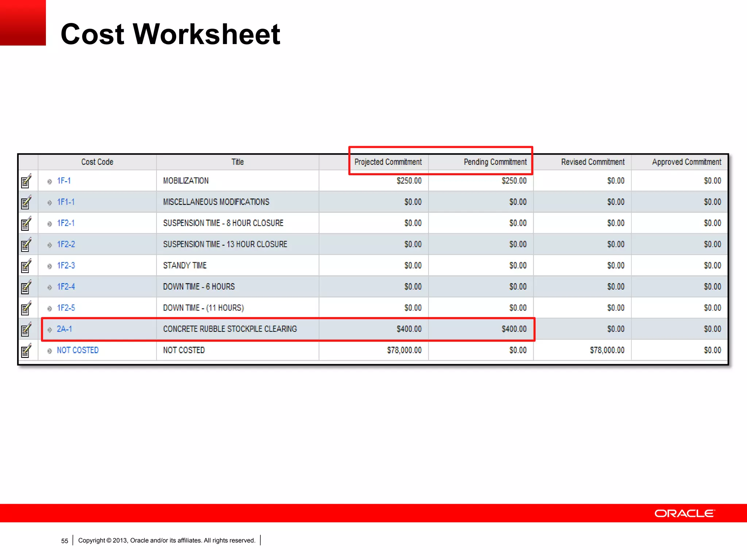The image size is (747, 560).
Task: Click the Cost Worksheet slide title
Action: pos(170,34)
